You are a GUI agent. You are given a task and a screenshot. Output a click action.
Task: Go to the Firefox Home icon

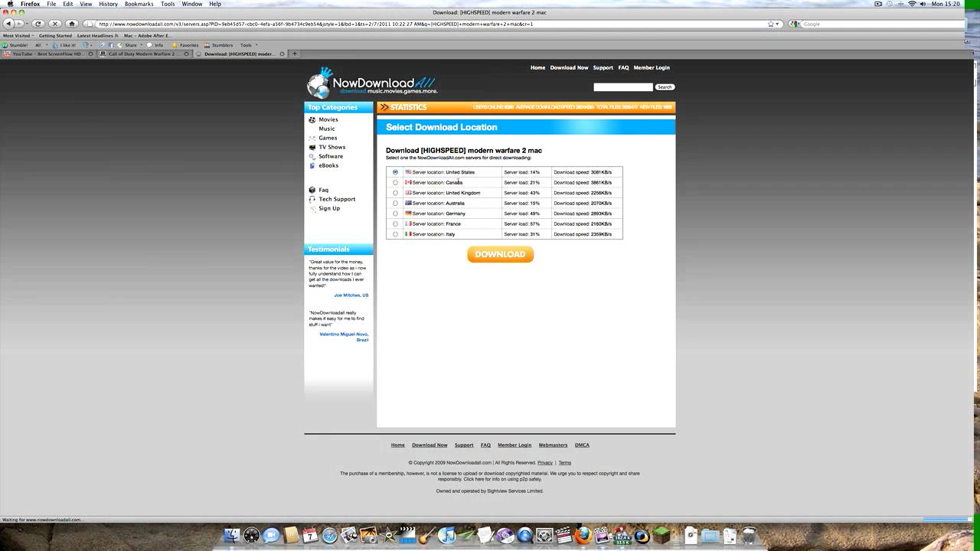pyautogui.click(x=72, y=24)
